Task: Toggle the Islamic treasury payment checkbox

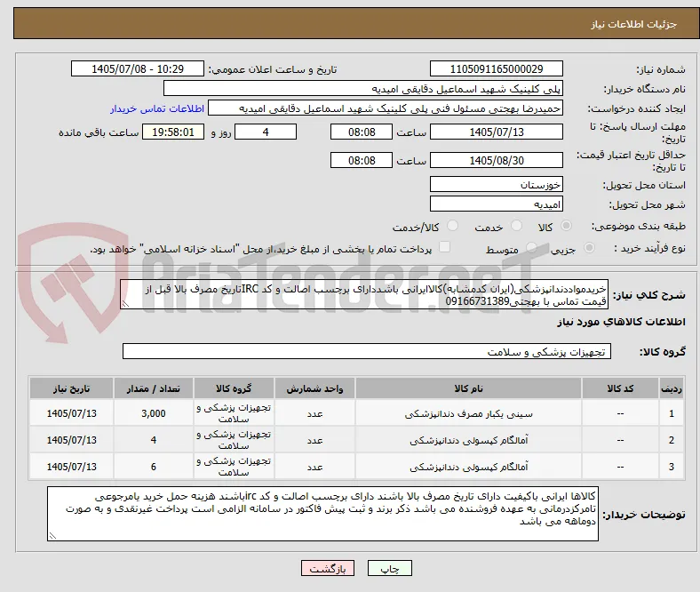Action: click(x=445, y=246)
